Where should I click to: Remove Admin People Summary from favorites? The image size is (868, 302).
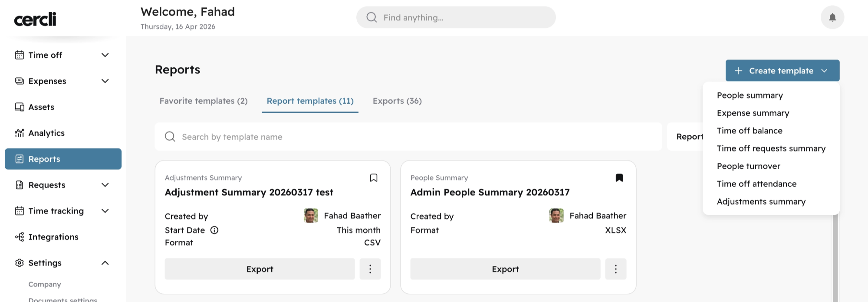click(619, 178)
